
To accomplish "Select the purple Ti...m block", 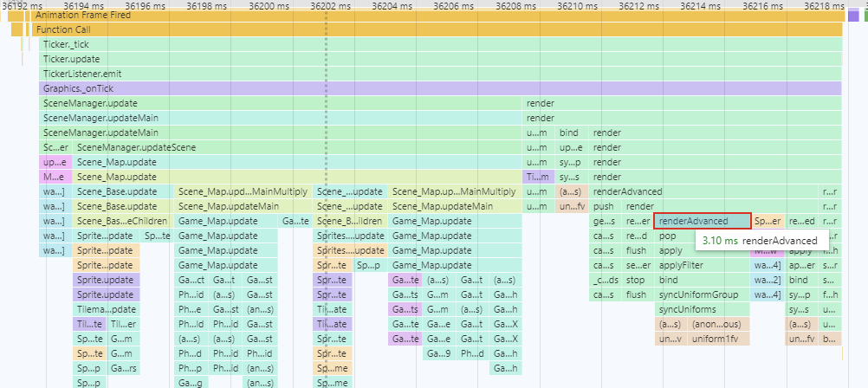I will click(538, 178).
